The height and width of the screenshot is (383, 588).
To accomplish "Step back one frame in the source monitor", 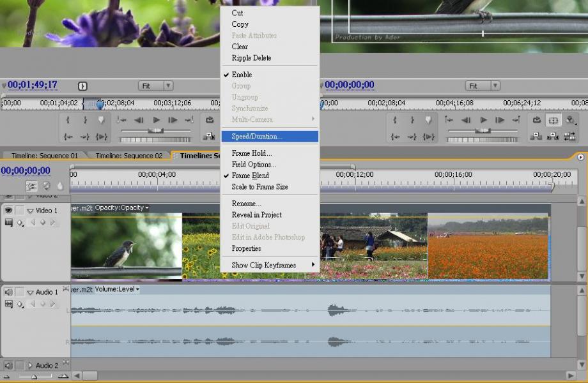I will (x=139, y=120).
